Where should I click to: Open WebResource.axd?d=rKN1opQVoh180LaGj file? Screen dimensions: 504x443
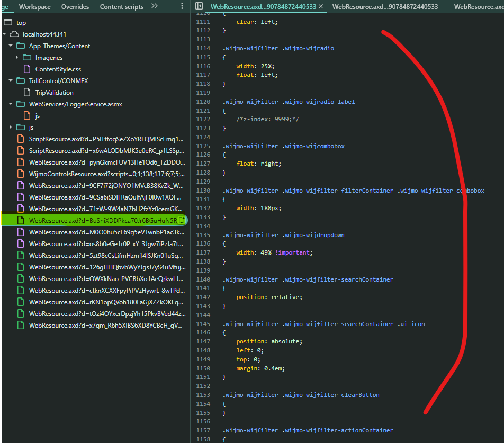pos(106,302)
